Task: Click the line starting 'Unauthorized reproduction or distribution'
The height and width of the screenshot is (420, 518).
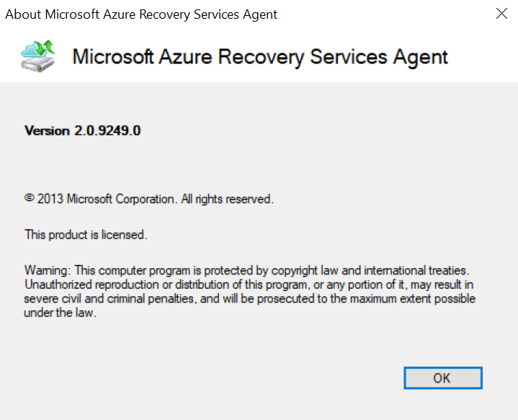Action: (249, 285)
